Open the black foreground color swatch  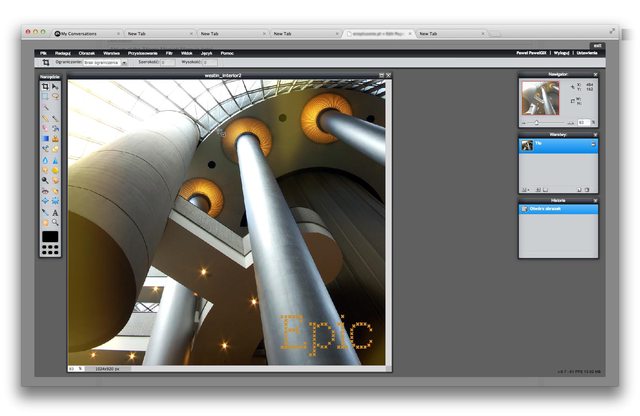click(50, 236)
